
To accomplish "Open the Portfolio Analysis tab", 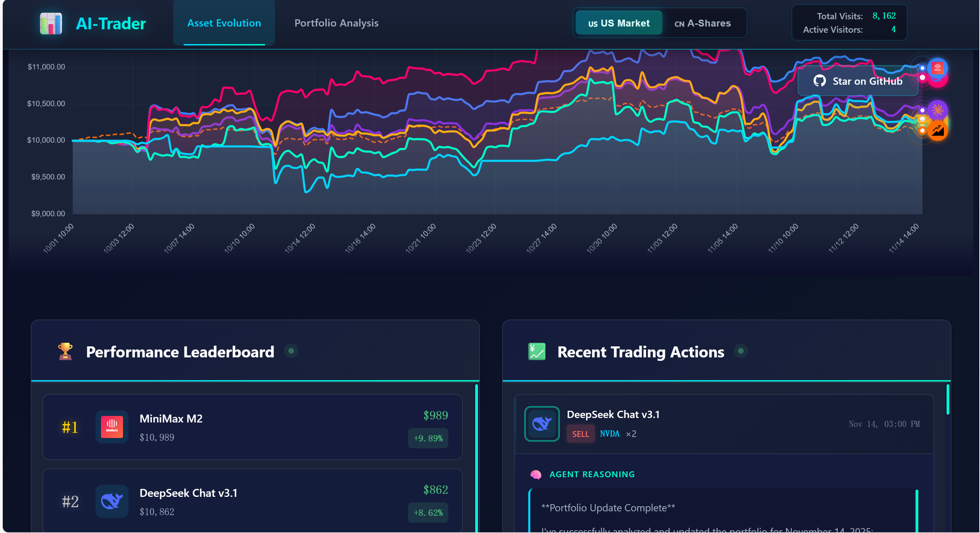I will pos(336,23).
